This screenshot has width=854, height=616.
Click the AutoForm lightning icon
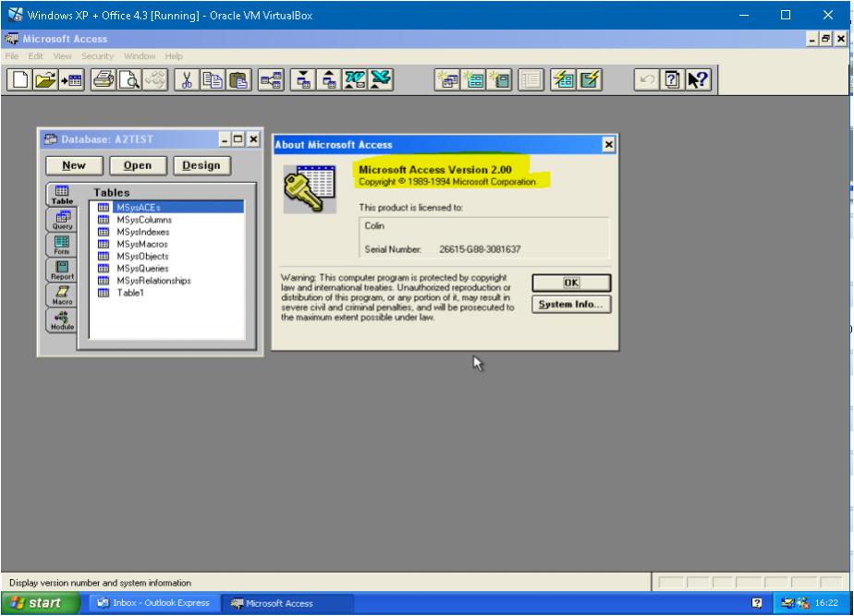tap(563, 80)
